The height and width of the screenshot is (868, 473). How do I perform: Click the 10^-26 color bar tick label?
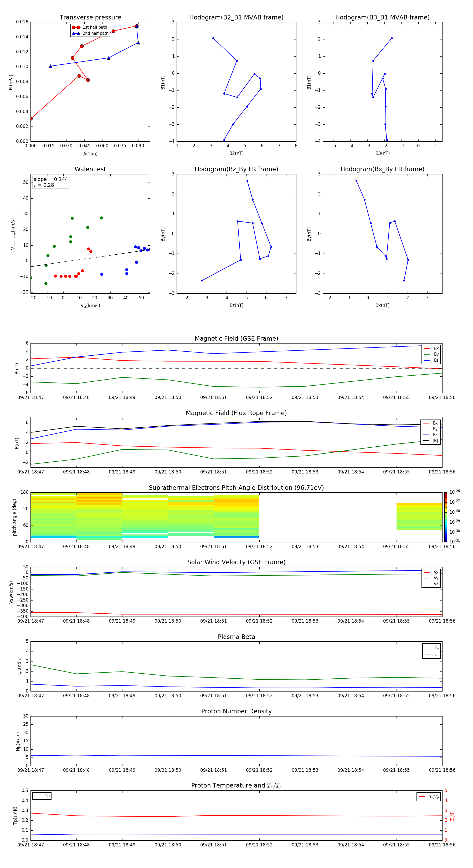point(455,492)
